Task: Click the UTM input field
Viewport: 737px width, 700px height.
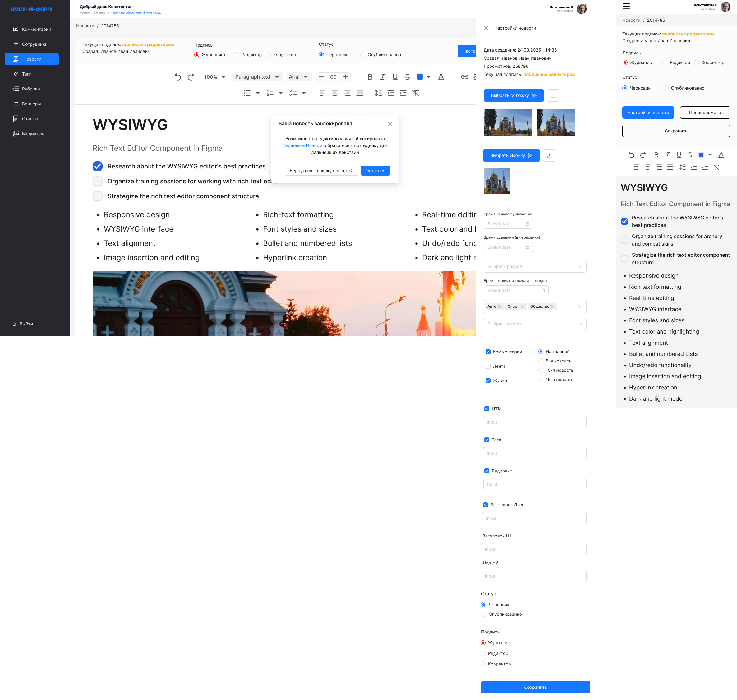Action: 534,422
